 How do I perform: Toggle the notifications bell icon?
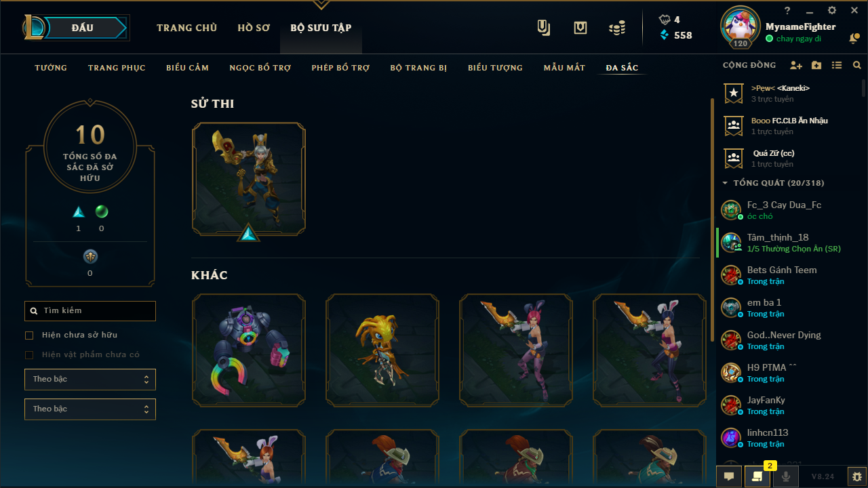click(x=854, y=39)
